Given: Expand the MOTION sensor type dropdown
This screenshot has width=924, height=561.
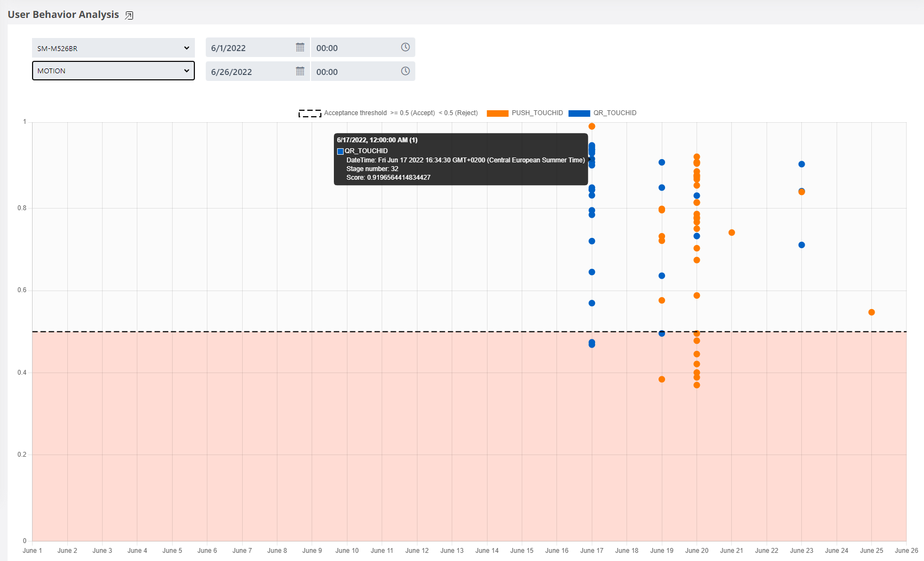Looking at the screenshot, I should pos(113,71).
